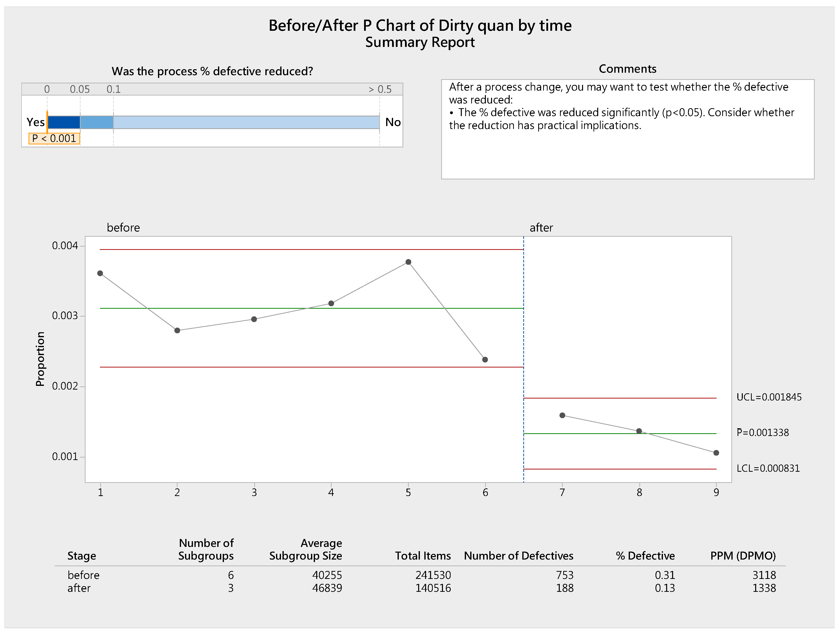Screen dimensions: 840x633
Task: Click the 'after' stage label above chart
Action: (541, 228)
